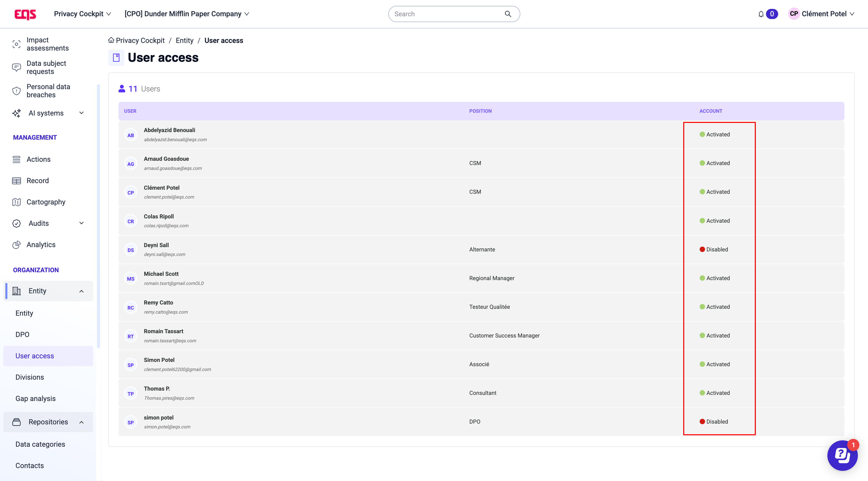
Task: Sort by the POSITION column header
Action: tap(480, 111)
